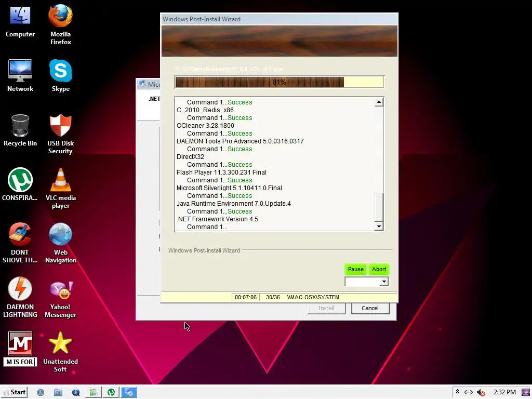This screenshot has width=532, height=399.
Task: Click the .NET setup window title icon
Action: click(x=142, y=84)
